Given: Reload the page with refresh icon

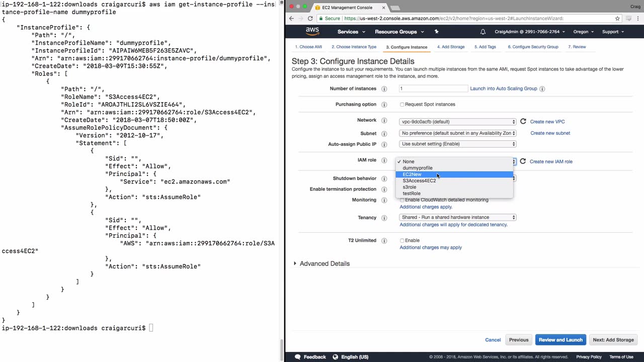Looking at the screenshot, I should (310, 19).
